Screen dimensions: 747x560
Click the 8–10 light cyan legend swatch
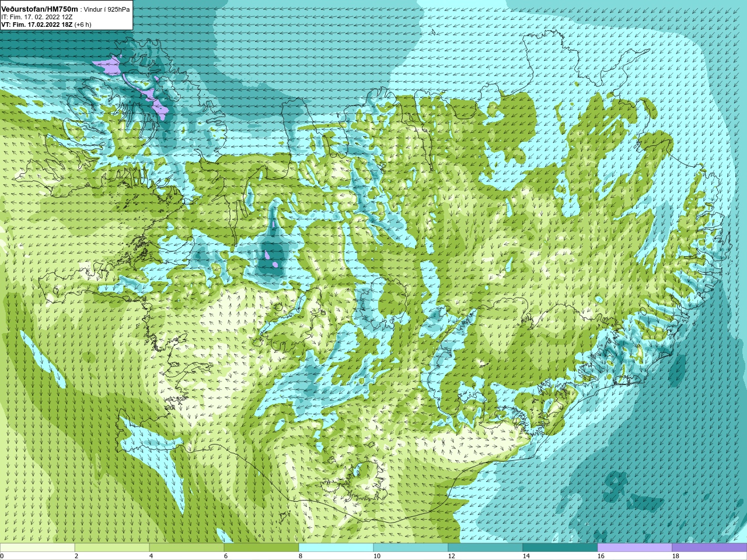[336, 548]
